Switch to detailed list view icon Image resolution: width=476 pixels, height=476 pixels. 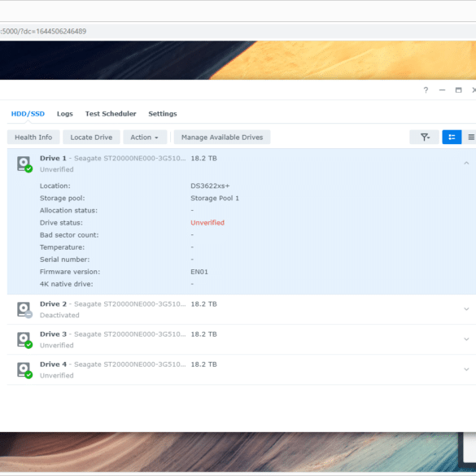click(x=452, y=138)
